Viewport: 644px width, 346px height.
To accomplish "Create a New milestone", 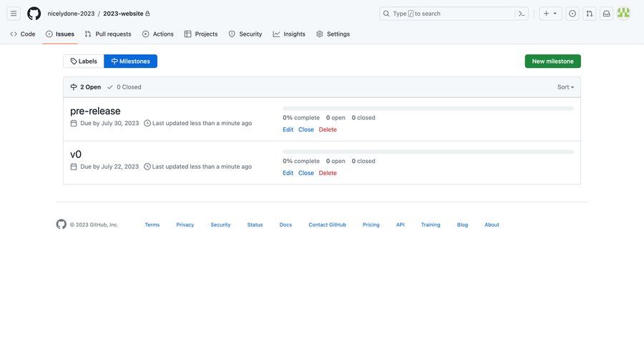I will [x=553, y=61].
